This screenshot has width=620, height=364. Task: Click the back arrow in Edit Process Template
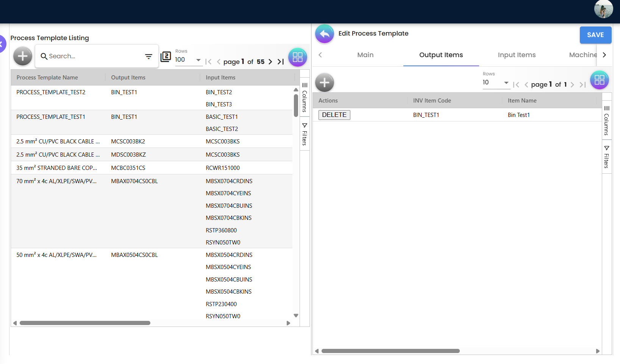click(x=324, y=34)
